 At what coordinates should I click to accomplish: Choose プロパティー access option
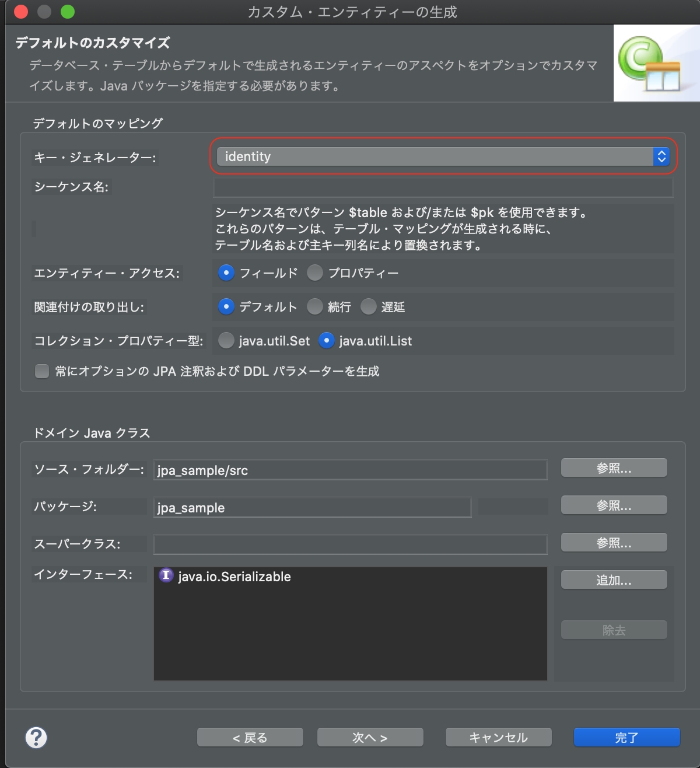tap(314, 273)
